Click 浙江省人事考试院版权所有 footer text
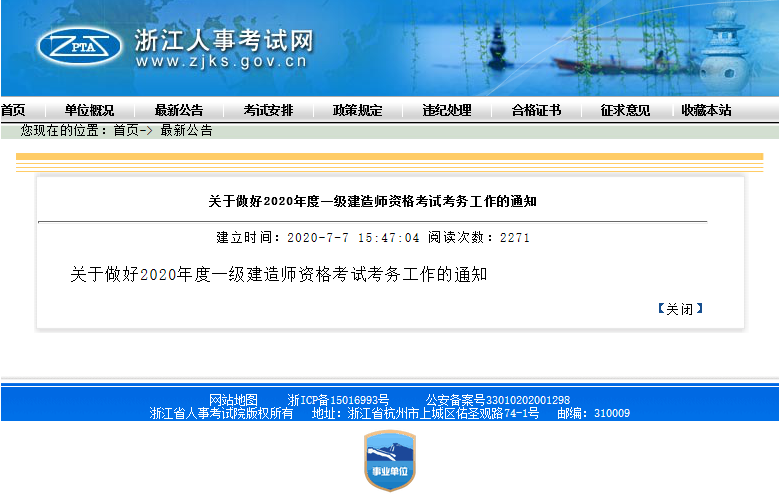780x495 pixels. [x=221, y=413]
